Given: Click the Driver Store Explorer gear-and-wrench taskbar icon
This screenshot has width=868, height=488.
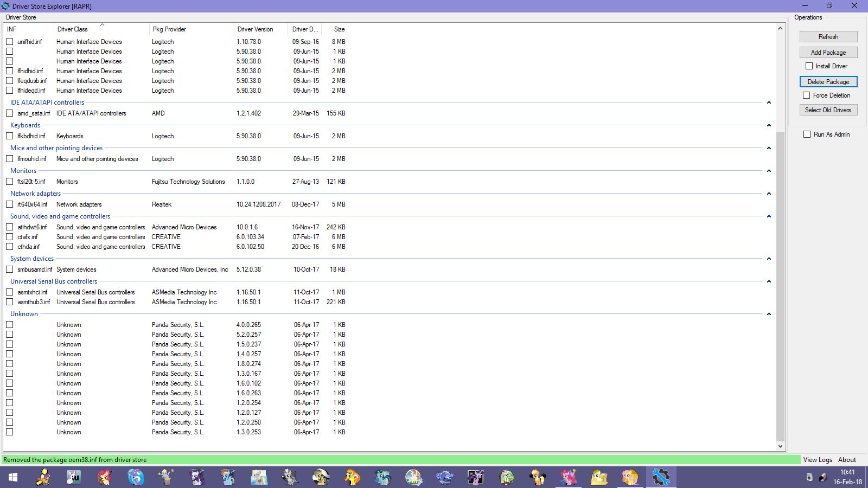Looking at the screenshot, I should [x=661, y=477].
